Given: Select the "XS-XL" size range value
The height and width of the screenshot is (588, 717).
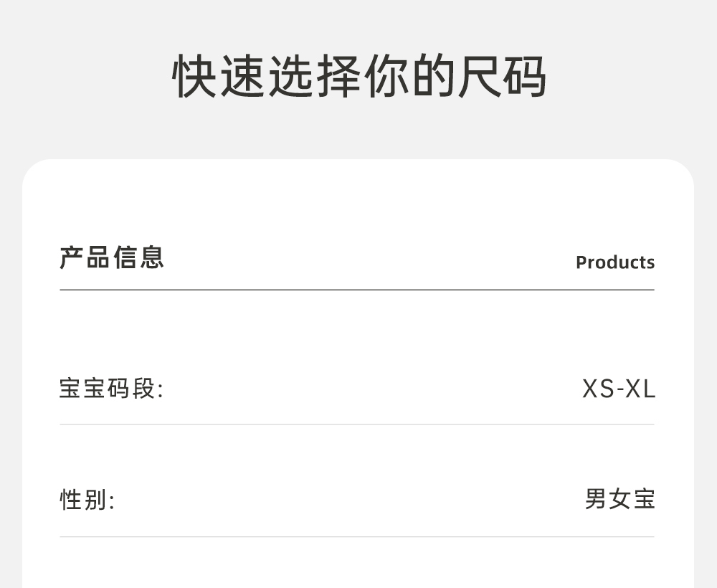Looking at the screenshot, I should 618,389.
